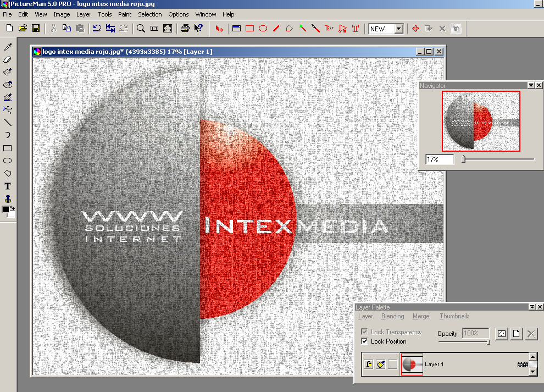Screen dimensions: 544x392
Task: Click the Layer 1 thumbnail
Action: point(412,364)
